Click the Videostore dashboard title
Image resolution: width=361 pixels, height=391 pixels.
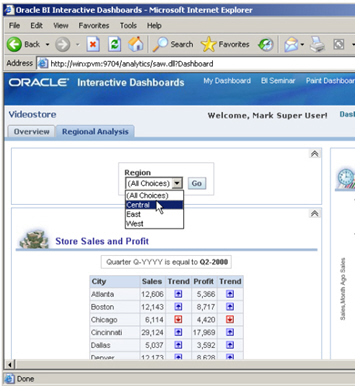(32, 114)
